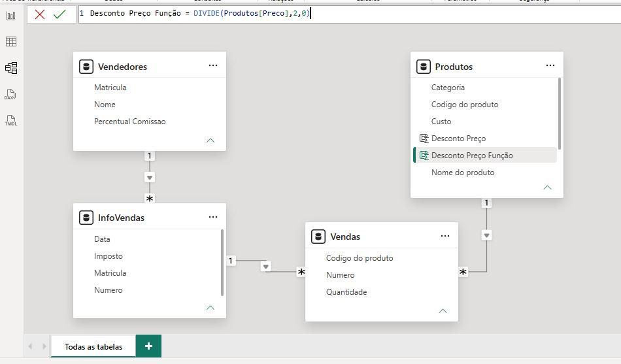The image size is (621, 364).
Task: Select Nome field in Vendedores
Action: [x=105, y=105]
